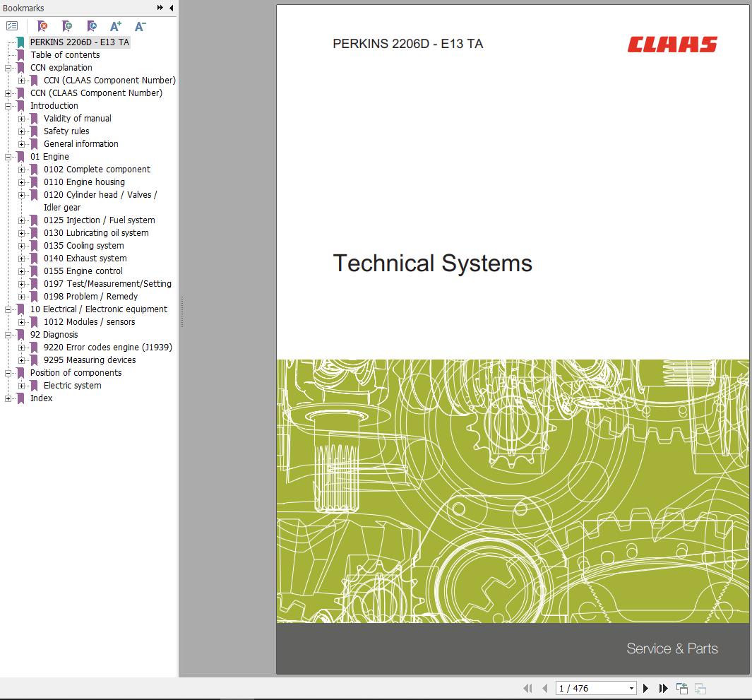
Task: Increase bookmark text size with A+
Action: [x=116, y=26]
